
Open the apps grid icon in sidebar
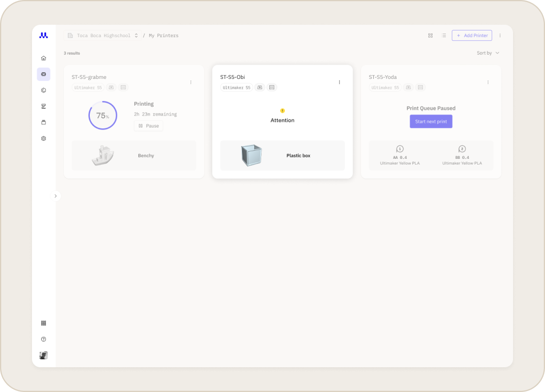pyautogui.click(x=43, y=323)
